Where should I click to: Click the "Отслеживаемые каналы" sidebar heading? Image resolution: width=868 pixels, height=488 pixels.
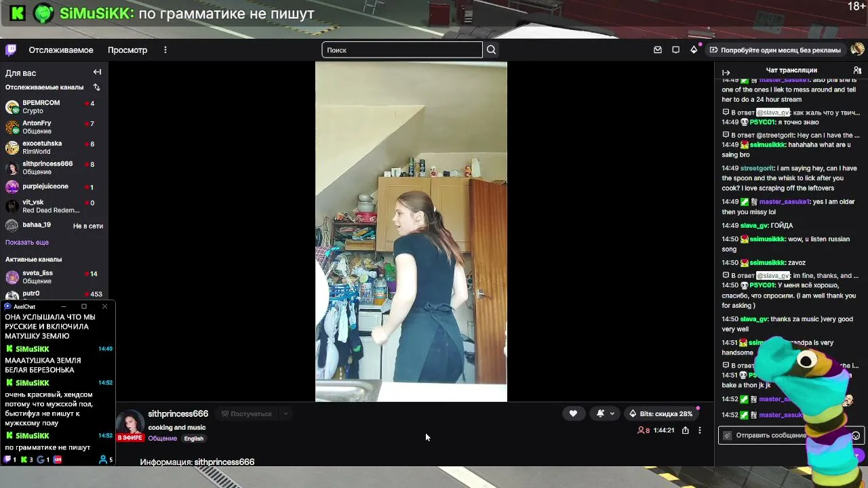45,87
